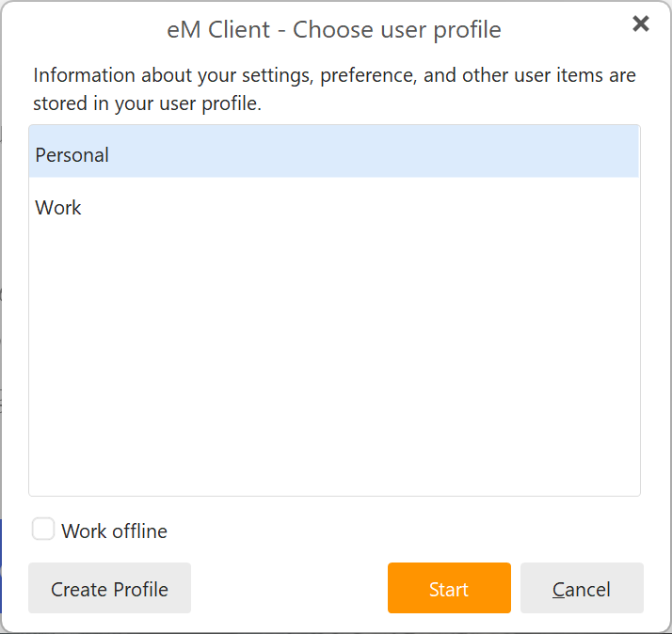Tick the square box beside Work offline

click(x=43, y=529)
